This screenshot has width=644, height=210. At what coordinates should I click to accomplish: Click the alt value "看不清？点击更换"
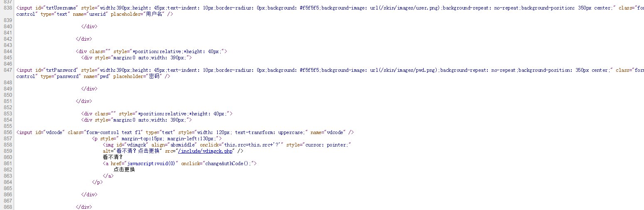tap(139, 151)
